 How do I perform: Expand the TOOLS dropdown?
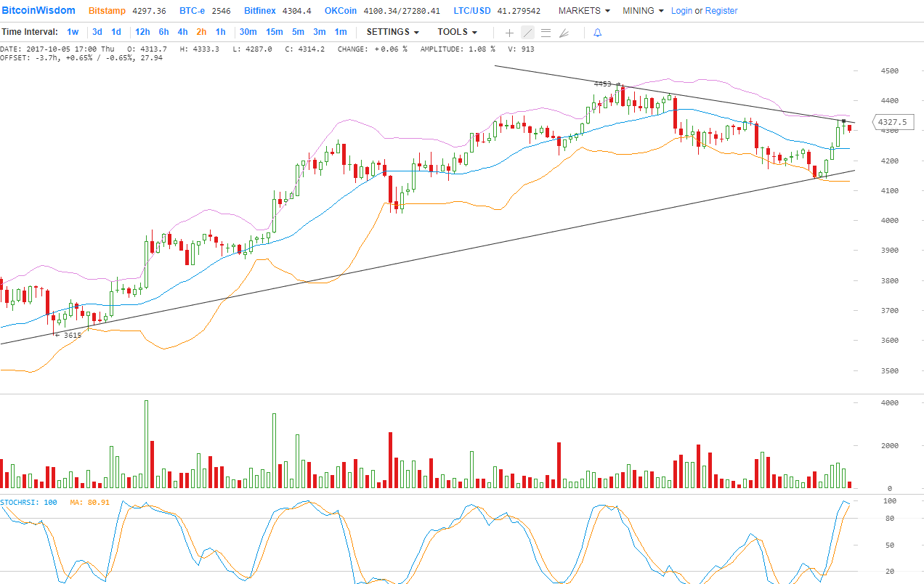coord(457,32)
